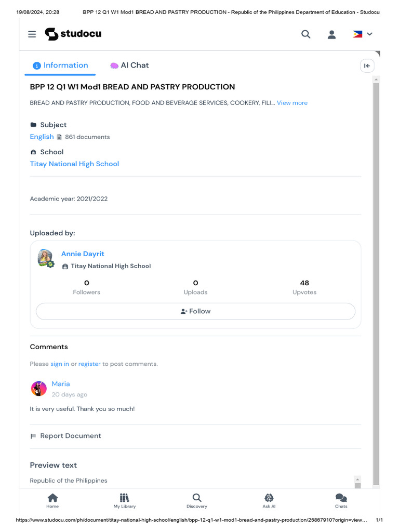This screenshot has height=532, width=399.
Task: Click the sign in link
Action: tap(60, 364)
